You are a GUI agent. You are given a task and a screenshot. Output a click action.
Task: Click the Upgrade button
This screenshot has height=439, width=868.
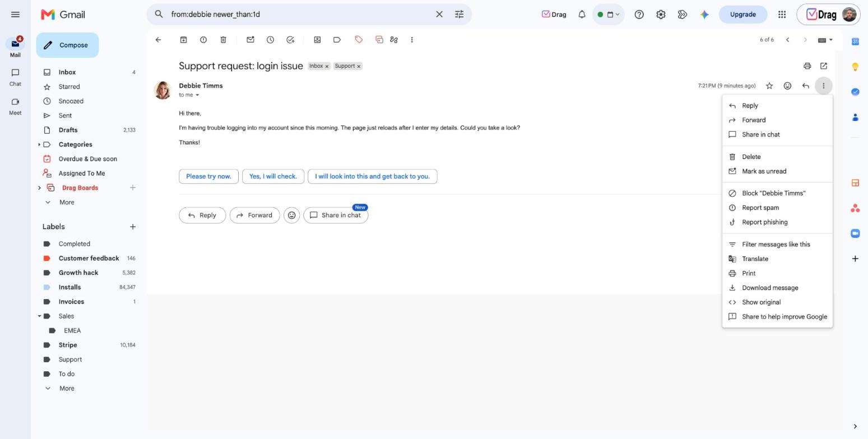[742, 15]
